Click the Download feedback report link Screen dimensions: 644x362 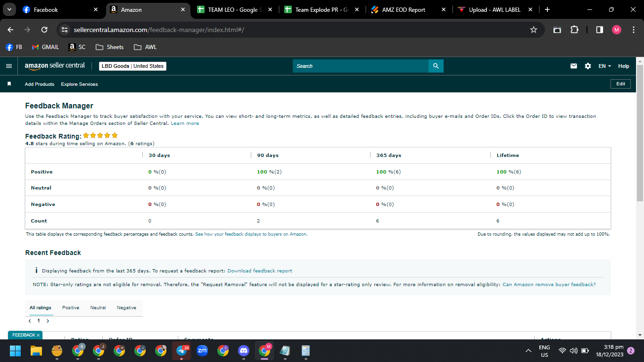click(x=260, y=271)
